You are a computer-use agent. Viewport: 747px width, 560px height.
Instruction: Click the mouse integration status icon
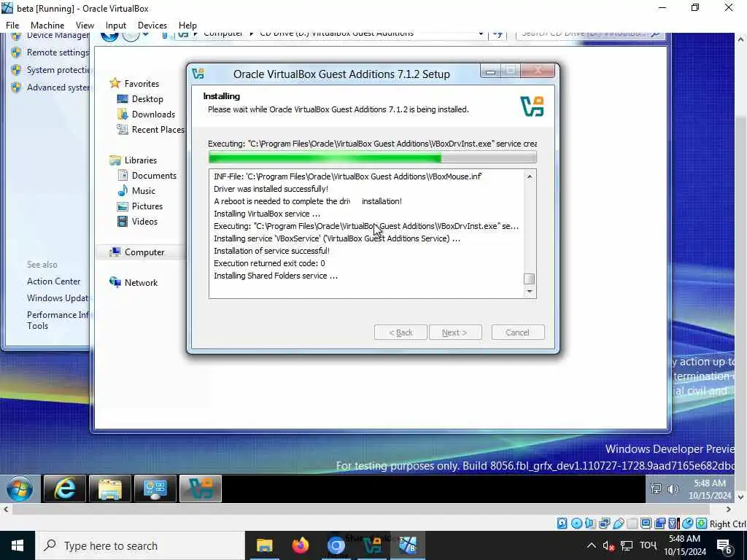click(x=687, y=524)
